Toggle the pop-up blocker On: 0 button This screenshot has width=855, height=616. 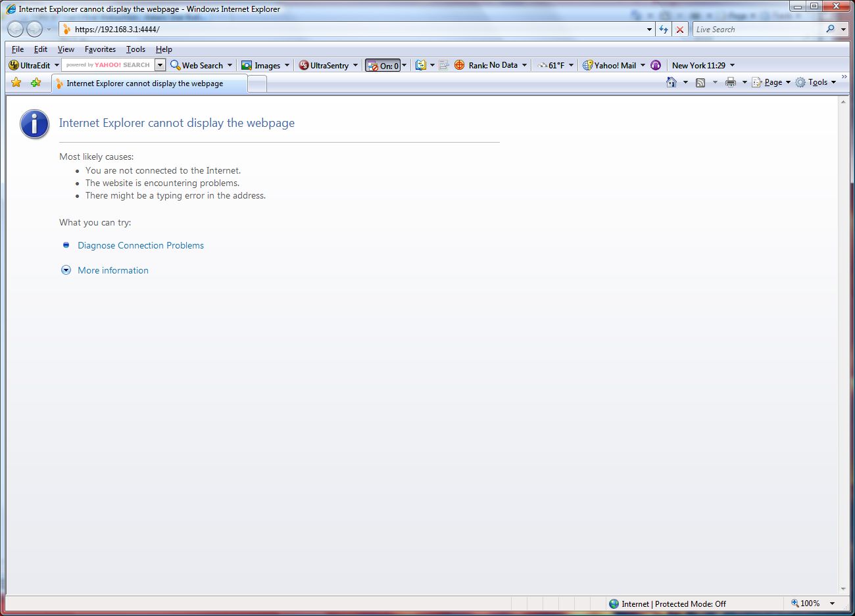pyautogui.click(x=383, y=65)
